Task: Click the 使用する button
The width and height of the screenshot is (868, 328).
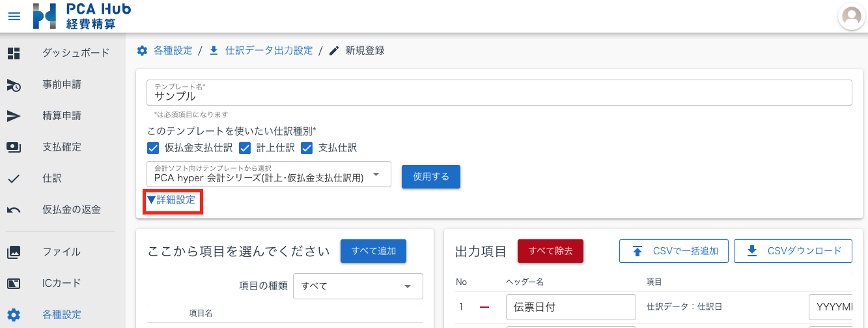Action: [x=431, y=177]
